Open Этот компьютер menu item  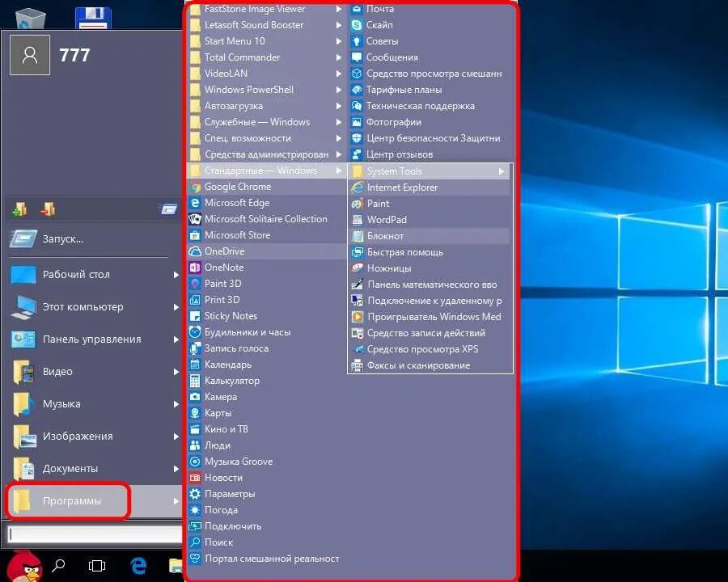pos(95,307)
